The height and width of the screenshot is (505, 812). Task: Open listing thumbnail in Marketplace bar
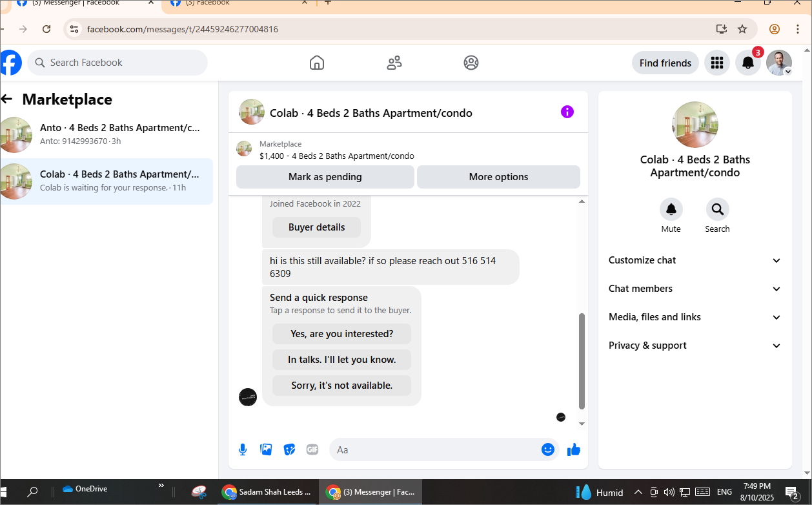pyautogui.click(x=244, y=149)
